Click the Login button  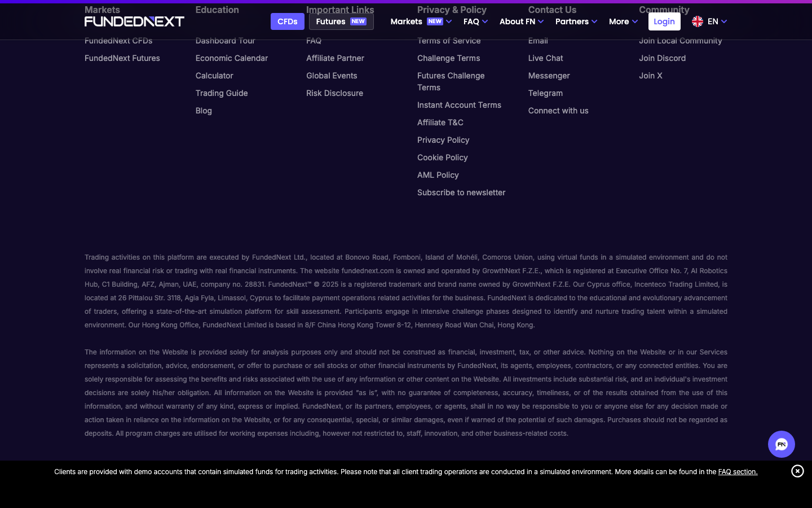[664, 21]
